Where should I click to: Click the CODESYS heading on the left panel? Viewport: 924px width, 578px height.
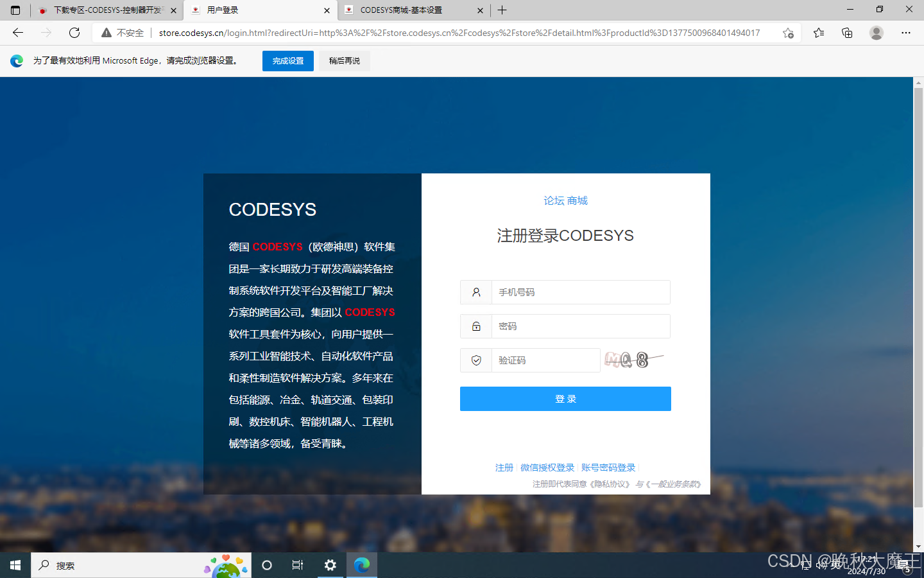click(273, 209)
